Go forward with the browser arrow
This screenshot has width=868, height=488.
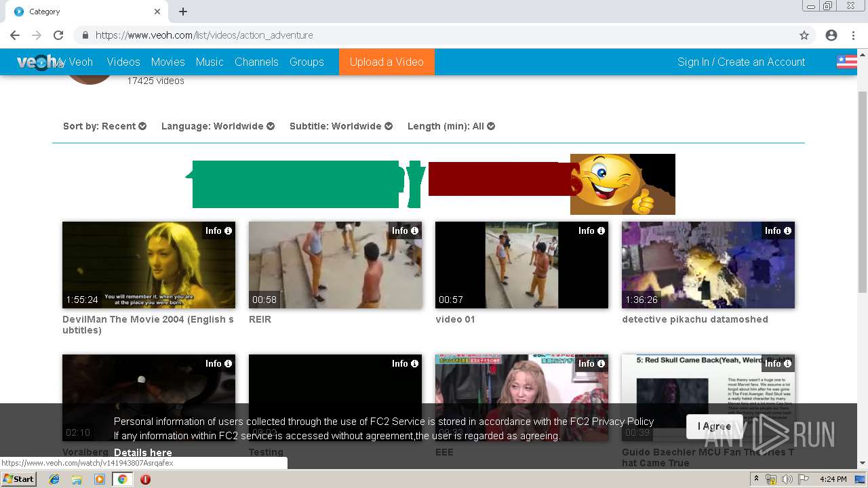click(x=37, y=35)
